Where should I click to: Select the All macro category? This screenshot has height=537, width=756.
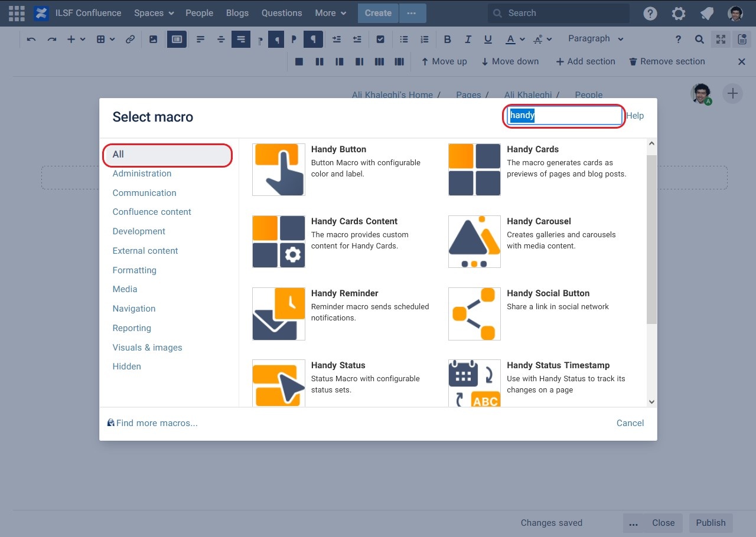[x=168, y=155]
